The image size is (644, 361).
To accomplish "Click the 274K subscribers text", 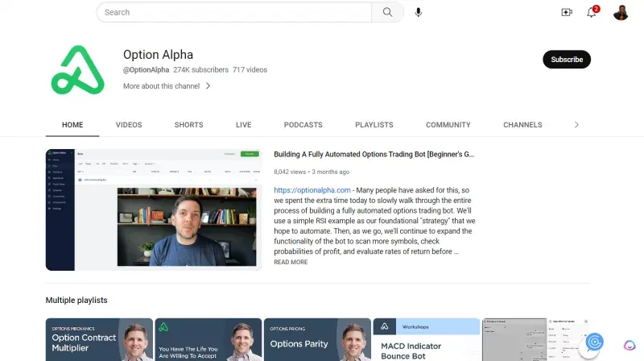I will (x=200, y=70).
